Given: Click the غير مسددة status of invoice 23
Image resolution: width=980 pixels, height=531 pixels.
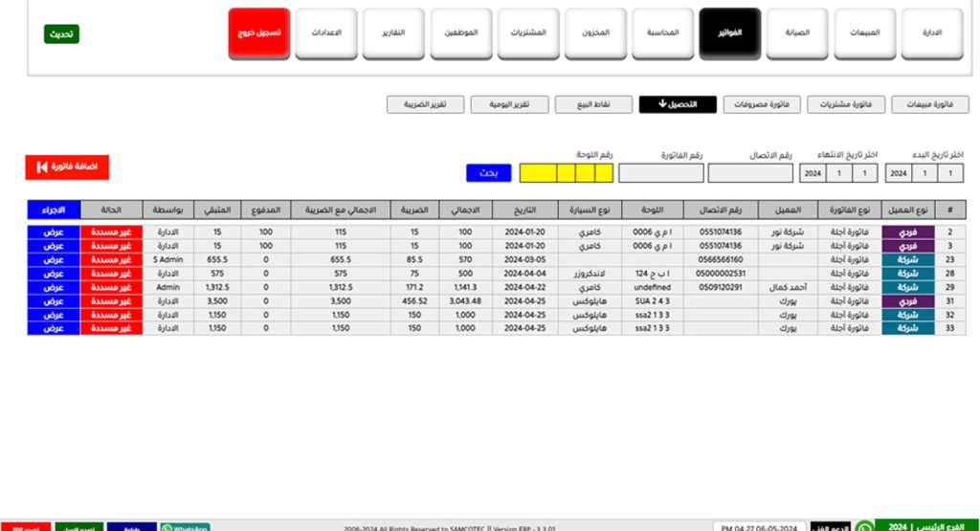Looking at the screenshot, I should 111,259.
